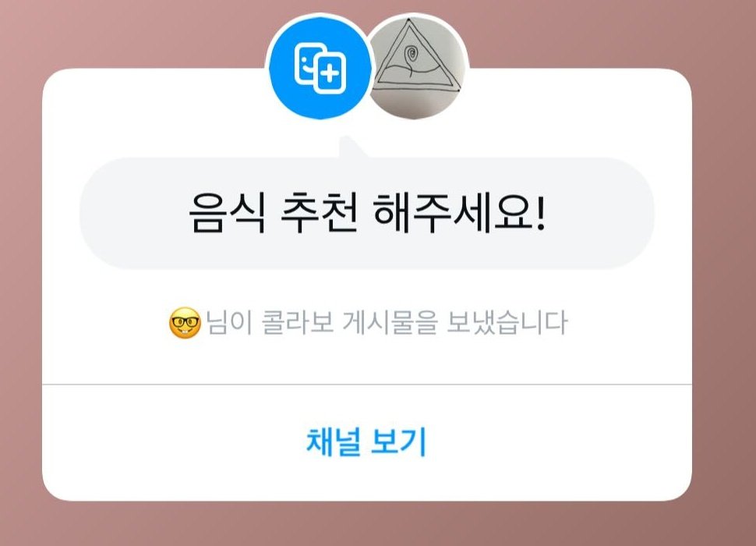Tap 해주세요! text in the message bubble
Viewport: 756px width, 546px height.
point(459,213)
